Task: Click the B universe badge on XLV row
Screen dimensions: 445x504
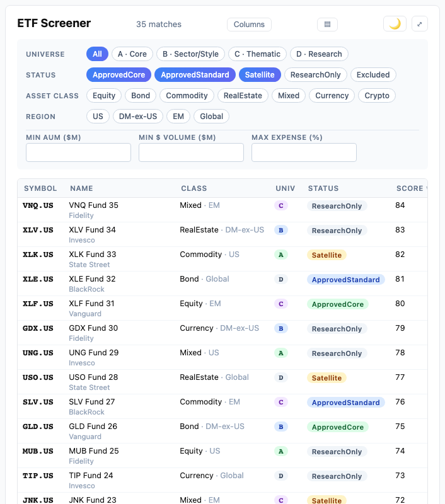Action: click(x=281, y=230)
